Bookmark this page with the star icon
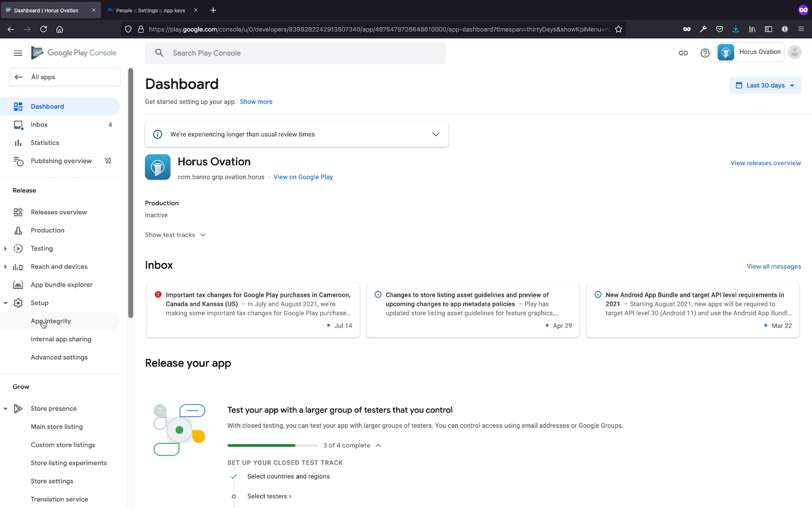 pyautogui.click(x=618, y=29)
